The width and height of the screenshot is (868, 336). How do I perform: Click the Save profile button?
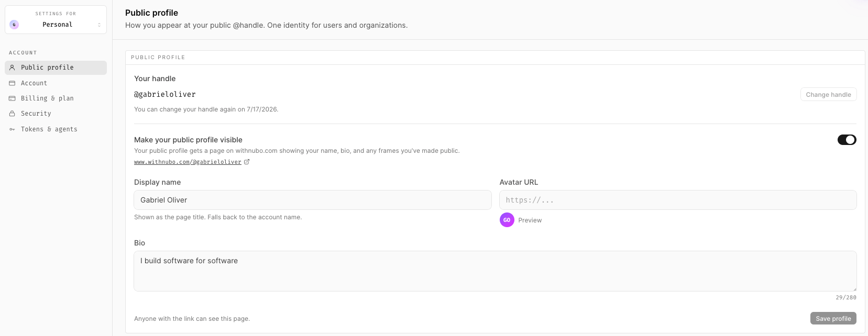click(x=833, y=318)
